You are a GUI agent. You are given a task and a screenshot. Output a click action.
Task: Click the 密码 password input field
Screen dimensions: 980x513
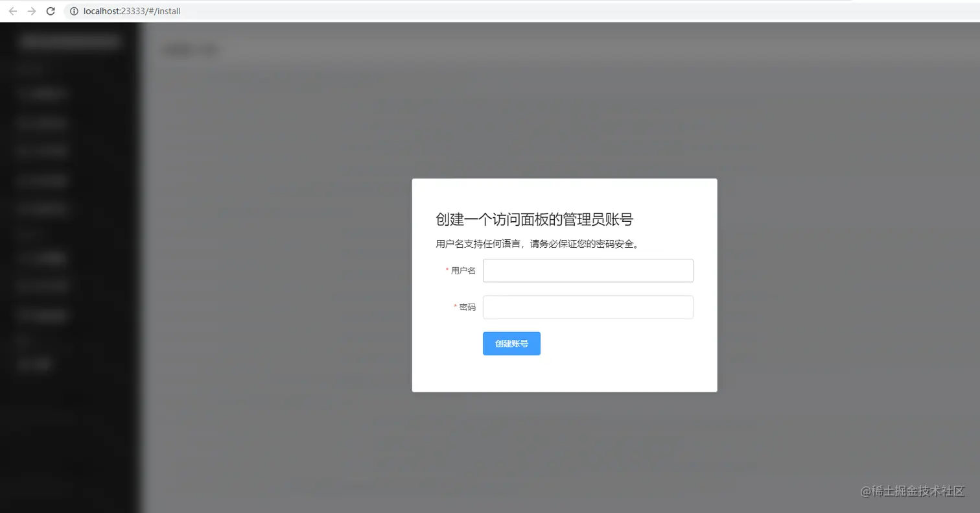tap(587, 307)
